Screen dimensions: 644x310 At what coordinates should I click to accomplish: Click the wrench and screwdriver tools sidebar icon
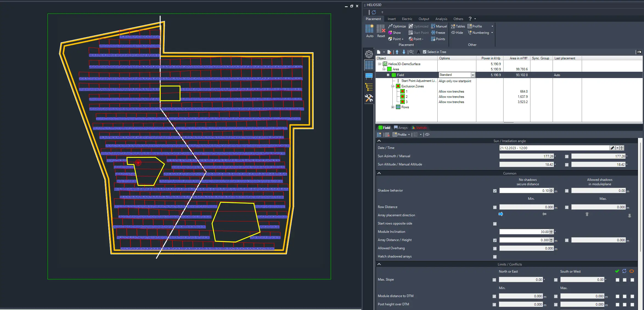tap(369, 98)
